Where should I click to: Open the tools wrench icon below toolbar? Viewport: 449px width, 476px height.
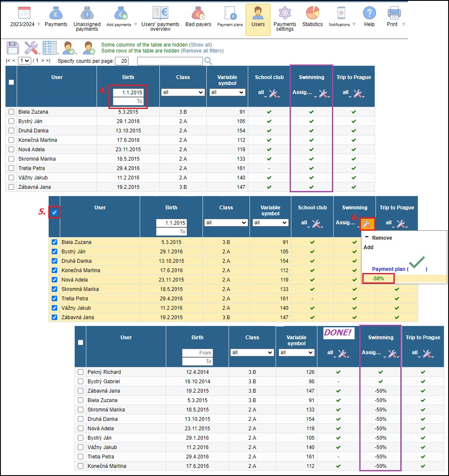(31, 48)
